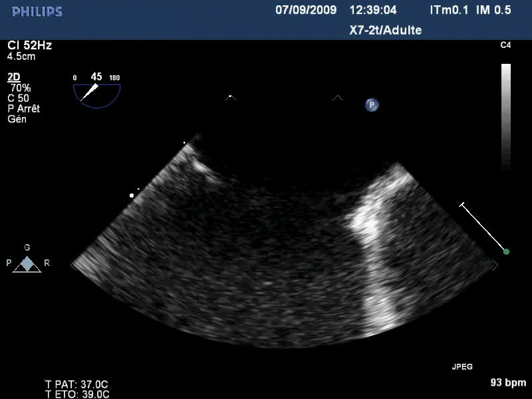
Task: Click the P Arrêt setting text
Action: pyautogui.click(x=24, y=108)
